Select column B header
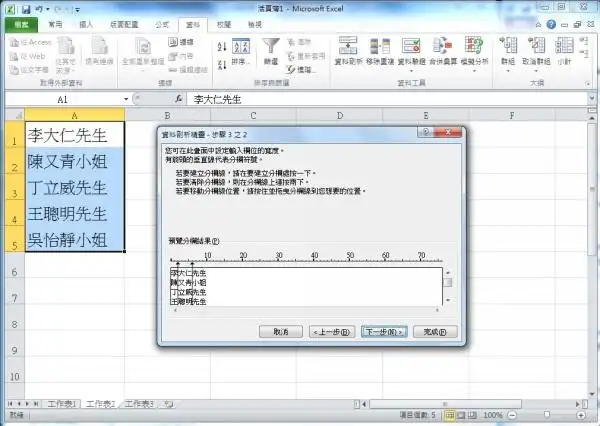Viewport: 600px width, 426px height. (167, 115)
